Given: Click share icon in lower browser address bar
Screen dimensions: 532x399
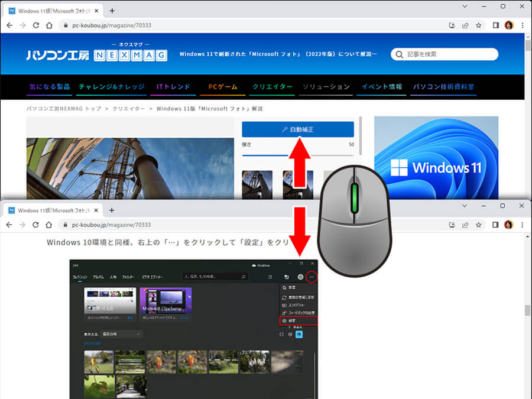Looking at the screenshot, I should 465,225.
